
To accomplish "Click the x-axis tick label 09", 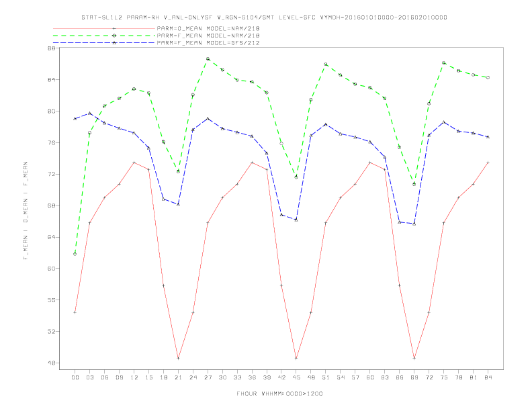I will pyautogui.click(x=119, y=377).
